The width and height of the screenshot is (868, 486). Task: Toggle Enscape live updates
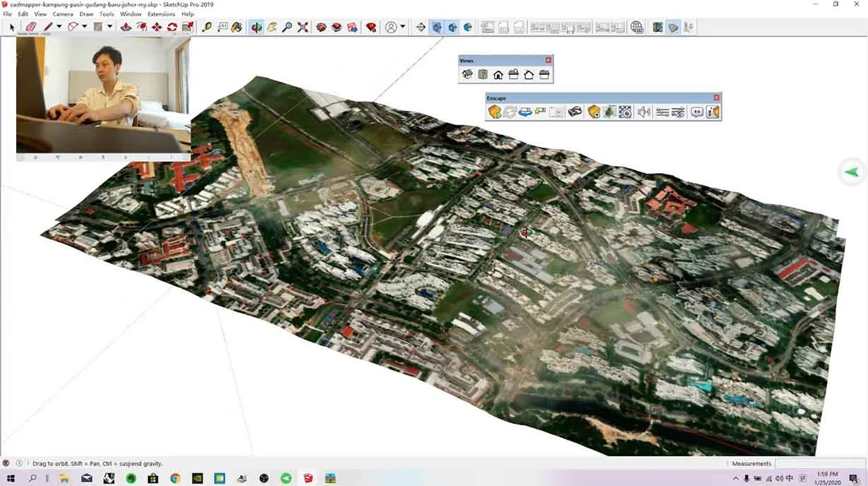(x=509, y=112)
